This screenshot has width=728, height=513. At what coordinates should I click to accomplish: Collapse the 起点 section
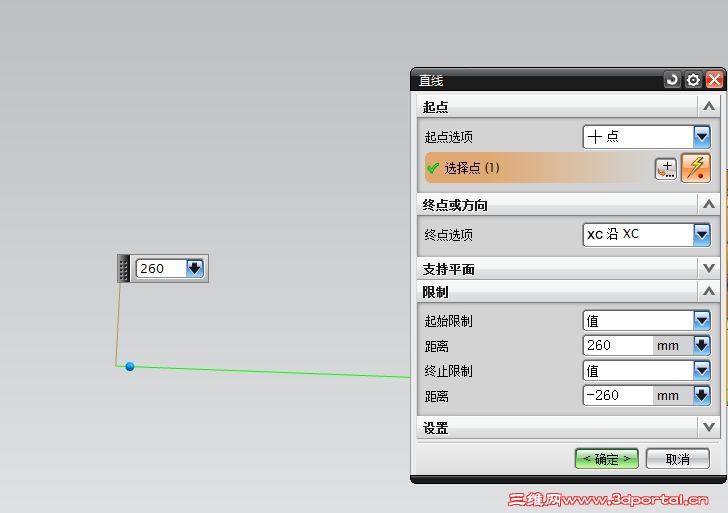[708, 106]
